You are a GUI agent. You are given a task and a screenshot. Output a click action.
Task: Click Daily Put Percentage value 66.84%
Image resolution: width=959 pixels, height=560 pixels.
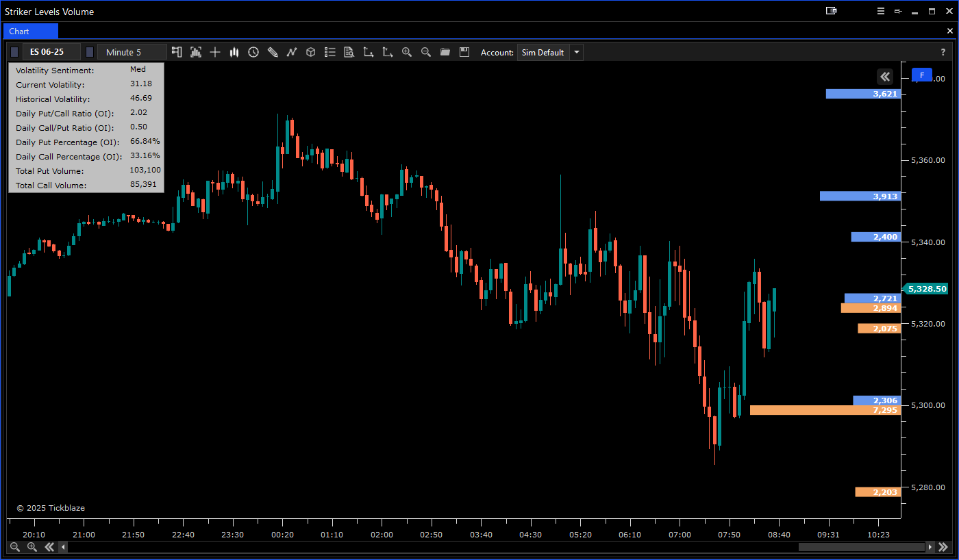(x=145, y=141)
